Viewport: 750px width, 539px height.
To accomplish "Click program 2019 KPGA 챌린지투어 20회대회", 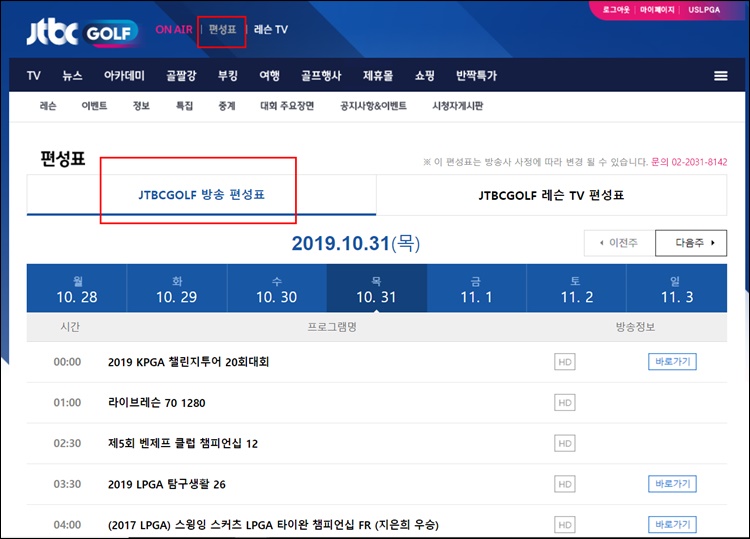I will [x=188, y=362].
